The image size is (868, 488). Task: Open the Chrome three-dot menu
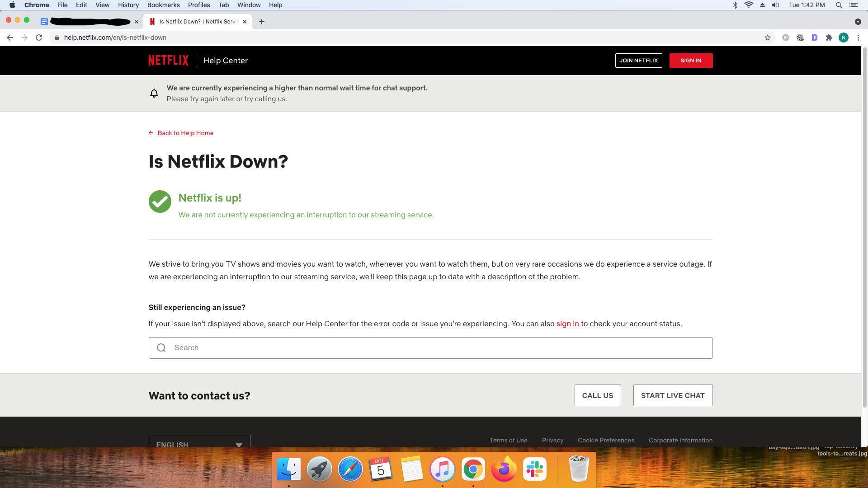tap(858, 38)
